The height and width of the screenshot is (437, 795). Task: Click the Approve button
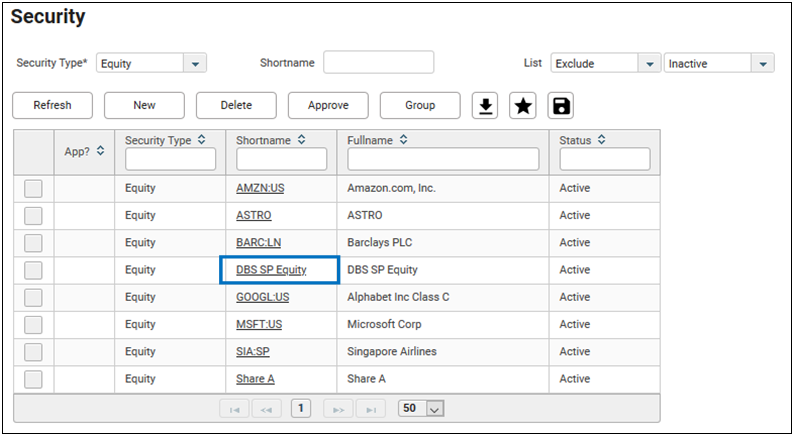pyautogui.click(x=328, y=105)
